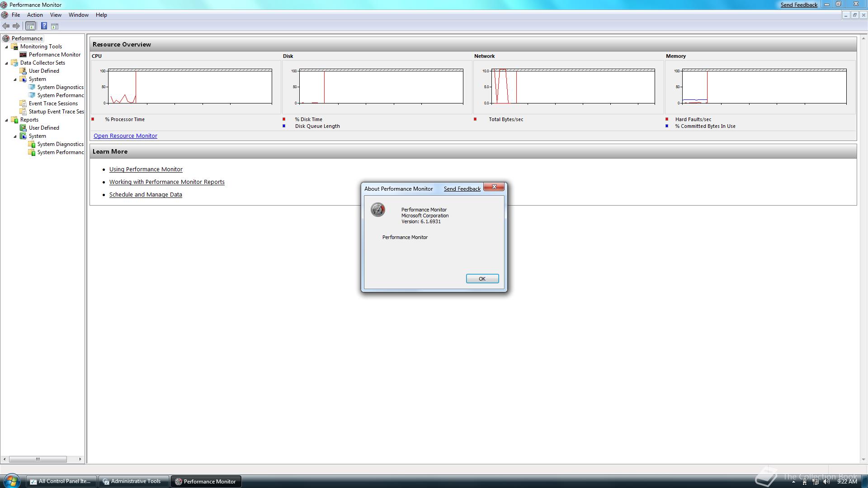This screenshot has height=488, width=868.
Task: Click the Back arrow toolbar icon
Action: (x=6, y=26)
